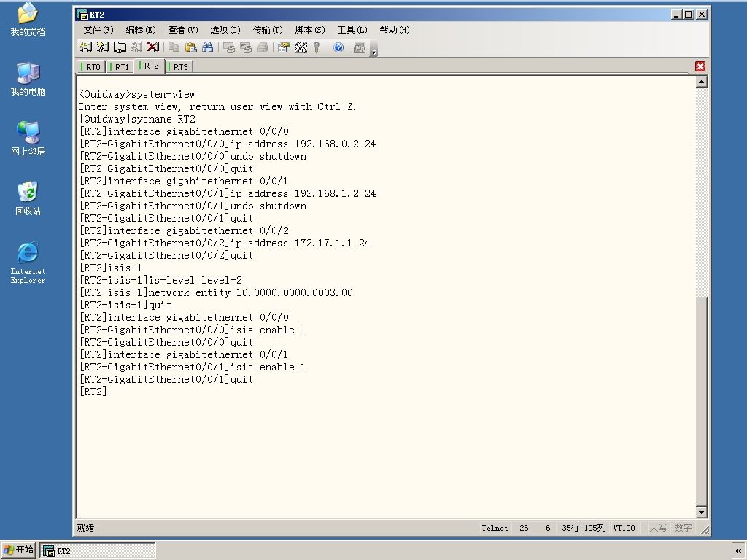Click the terminal scrollbar up arrow

point(701,82)
